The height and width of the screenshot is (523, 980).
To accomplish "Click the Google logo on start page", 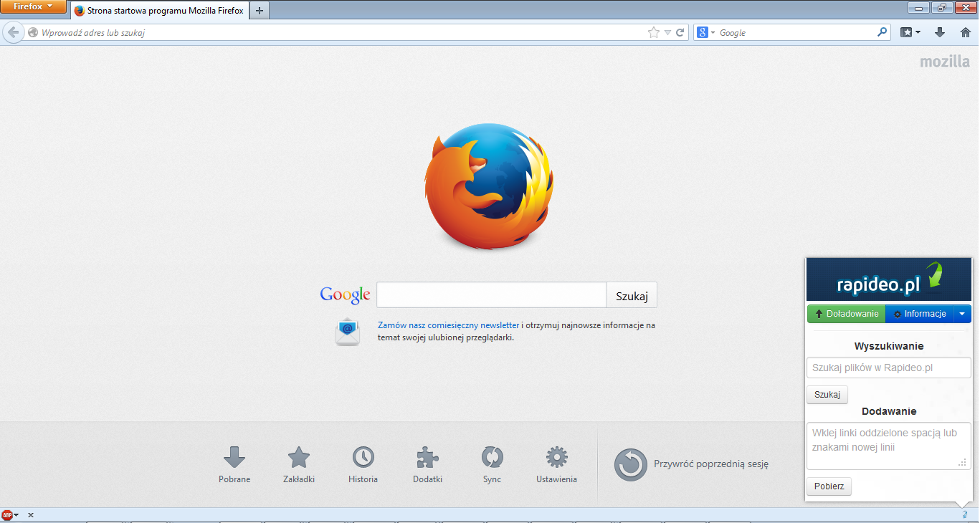I will point(345,294).
